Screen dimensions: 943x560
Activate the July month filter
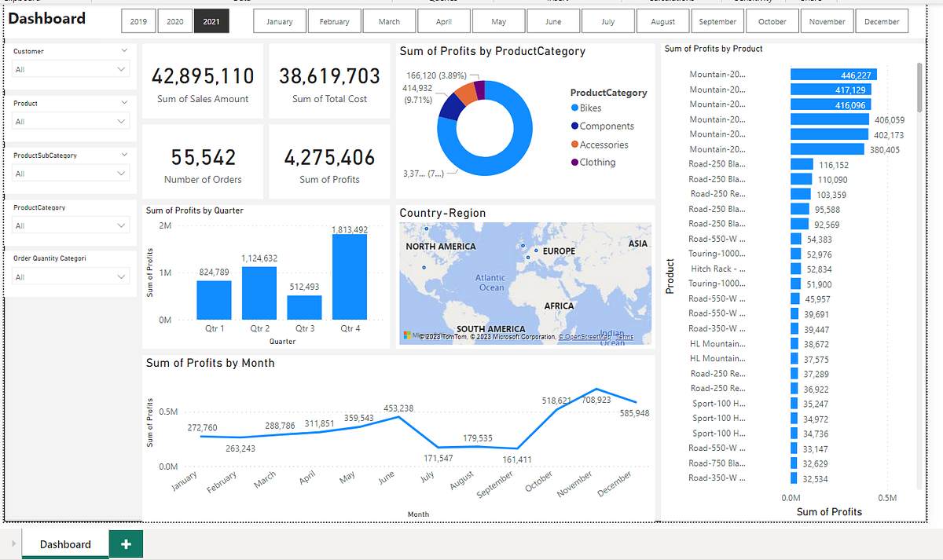tap(607, 21)
